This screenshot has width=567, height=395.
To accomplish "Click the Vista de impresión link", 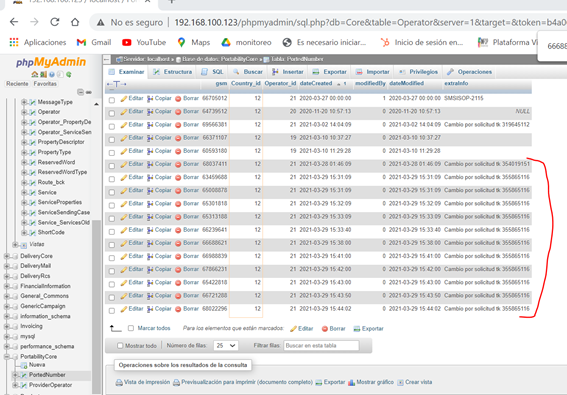I will click(x=146, y=382).
